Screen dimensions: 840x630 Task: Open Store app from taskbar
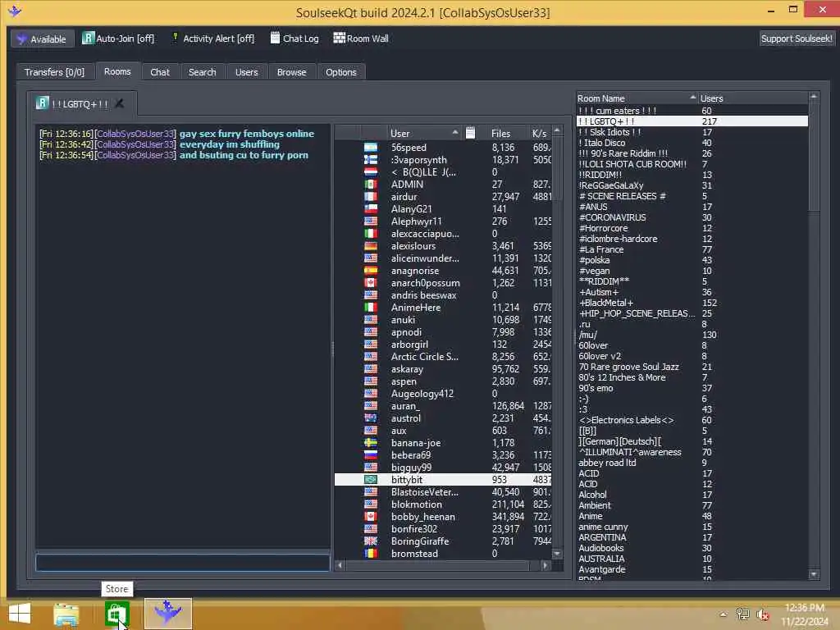click(116, 614)
